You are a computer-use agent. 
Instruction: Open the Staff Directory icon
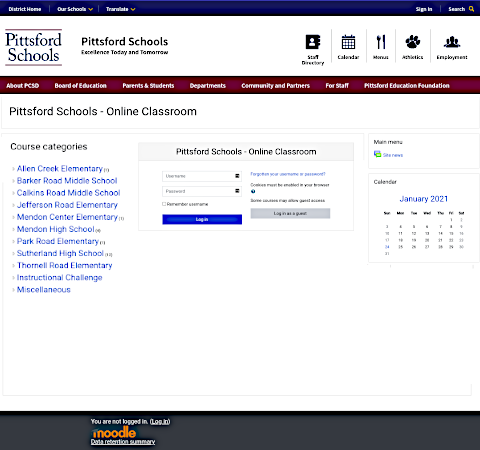pyautogui.click(x=313, y=42)
